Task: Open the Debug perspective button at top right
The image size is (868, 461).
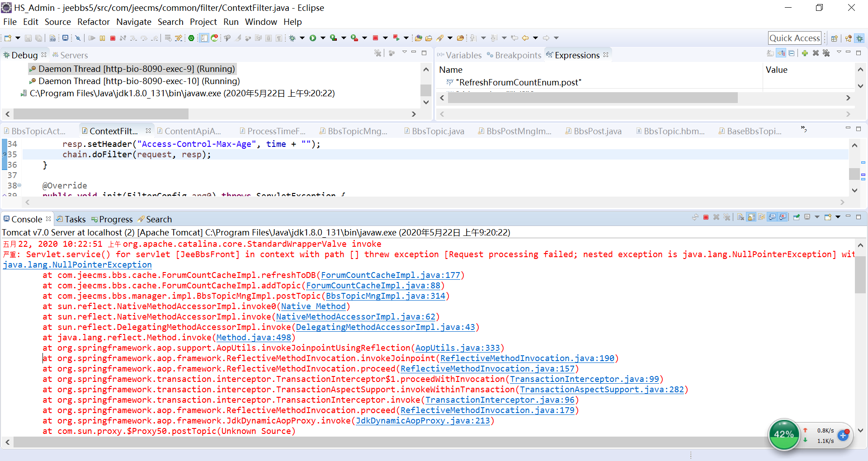Action: click(859, 38)
